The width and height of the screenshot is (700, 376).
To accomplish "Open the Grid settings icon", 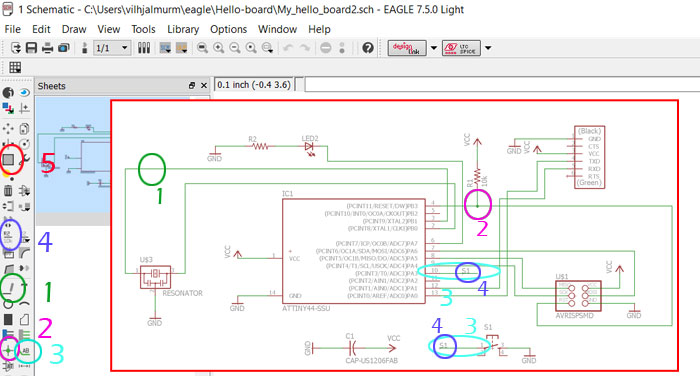I will click(x=15, y=67).
